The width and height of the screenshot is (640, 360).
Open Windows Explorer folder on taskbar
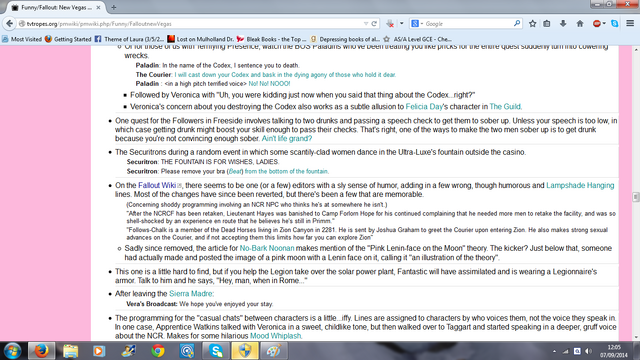pos(70,351)
